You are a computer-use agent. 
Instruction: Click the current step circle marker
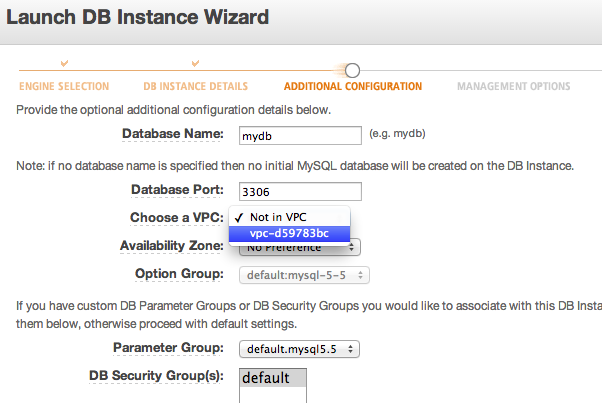pos(352,70)
